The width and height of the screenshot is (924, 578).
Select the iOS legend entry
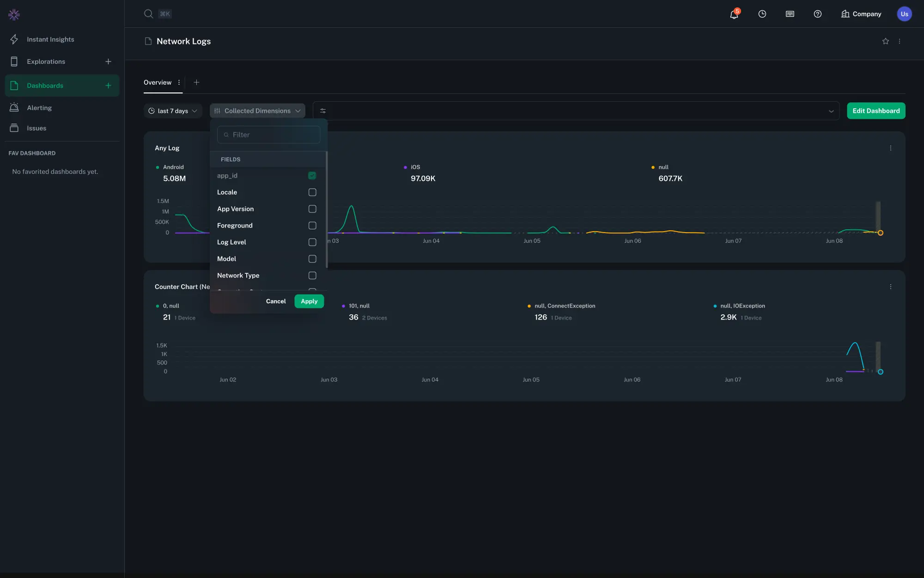coord(412,167)
